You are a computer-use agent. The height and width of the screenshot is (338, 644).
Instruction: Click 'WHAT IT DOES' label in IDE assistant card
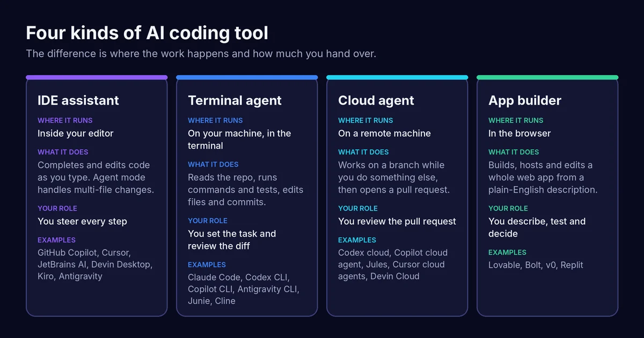point(63,152)
